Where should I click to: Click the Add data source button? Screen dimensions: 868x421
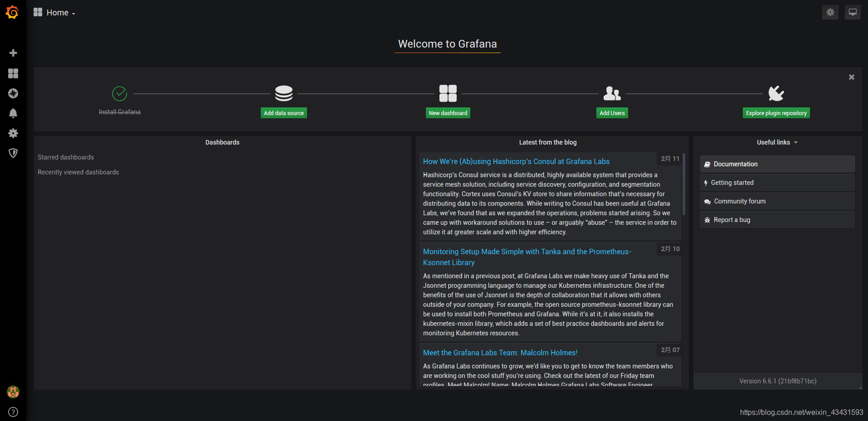click(x=284, y=113)
